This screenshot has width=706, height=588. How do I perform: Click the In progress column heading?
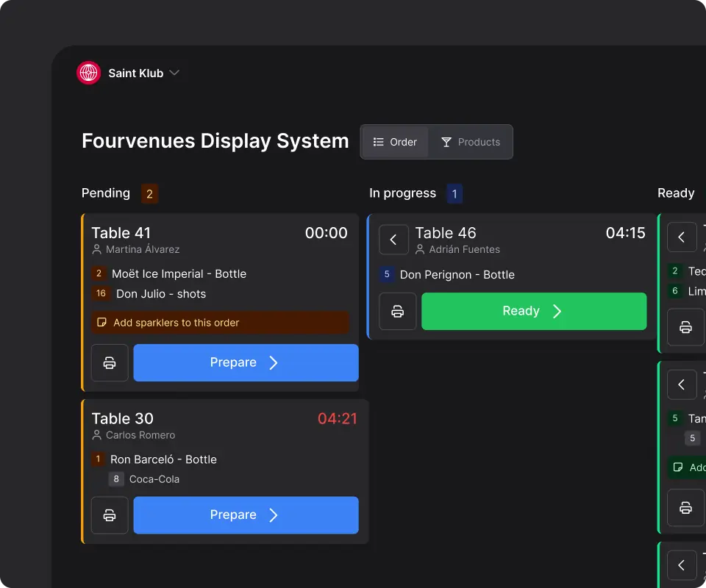[402, 193]
